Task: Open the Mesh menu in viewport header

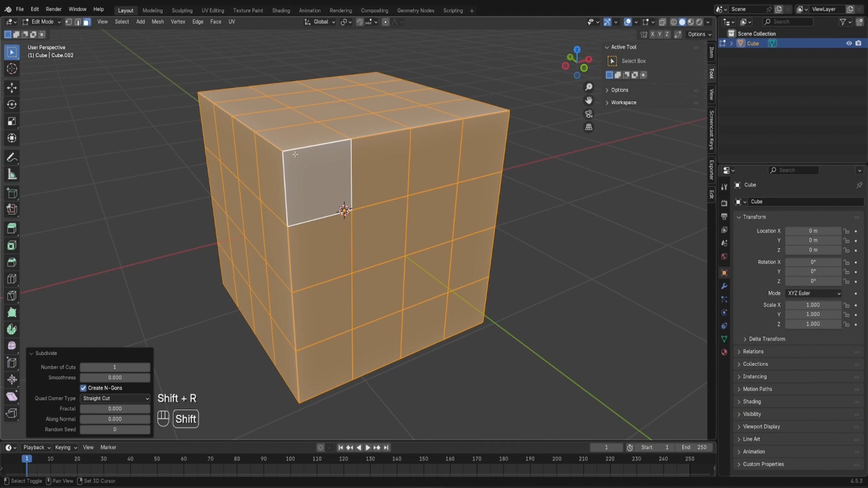Action: point(157,22)
